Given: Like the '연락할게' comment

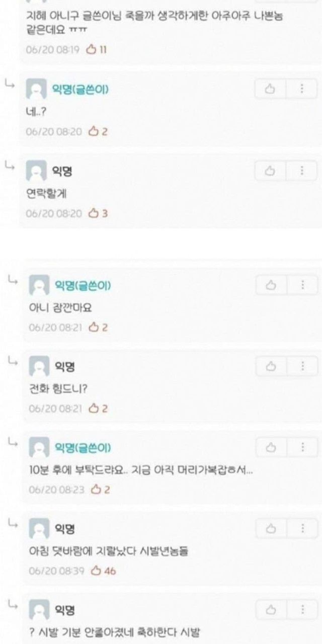Looking at the screenshot, I should 270,171.
